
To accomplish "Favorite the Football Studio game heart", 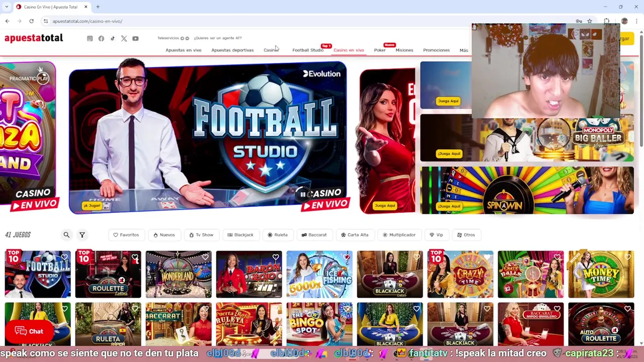I will [x=64, y=257].
